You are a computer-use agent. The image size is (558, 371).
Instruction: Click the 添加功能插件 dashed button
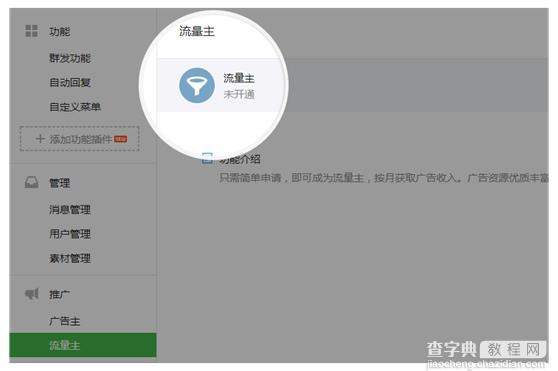pyautogui.click(x=79, y=139)
